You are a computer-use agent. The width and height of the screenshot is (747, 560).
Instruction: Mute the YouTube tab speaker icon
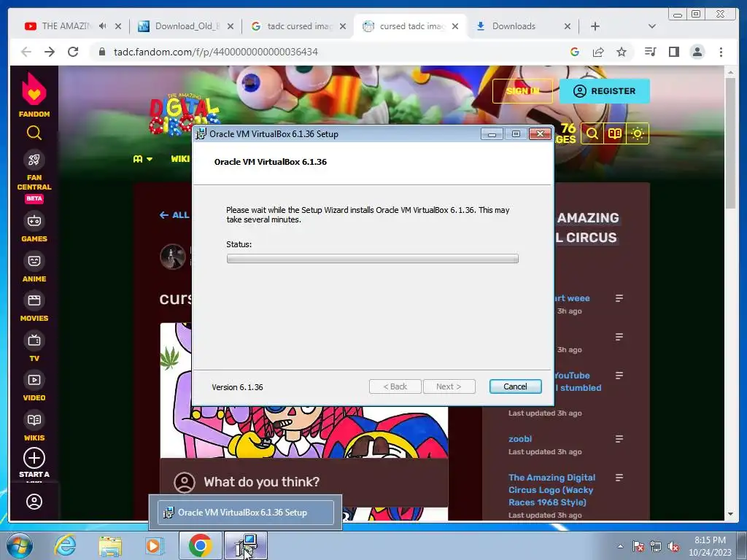(x=102, y=26)
